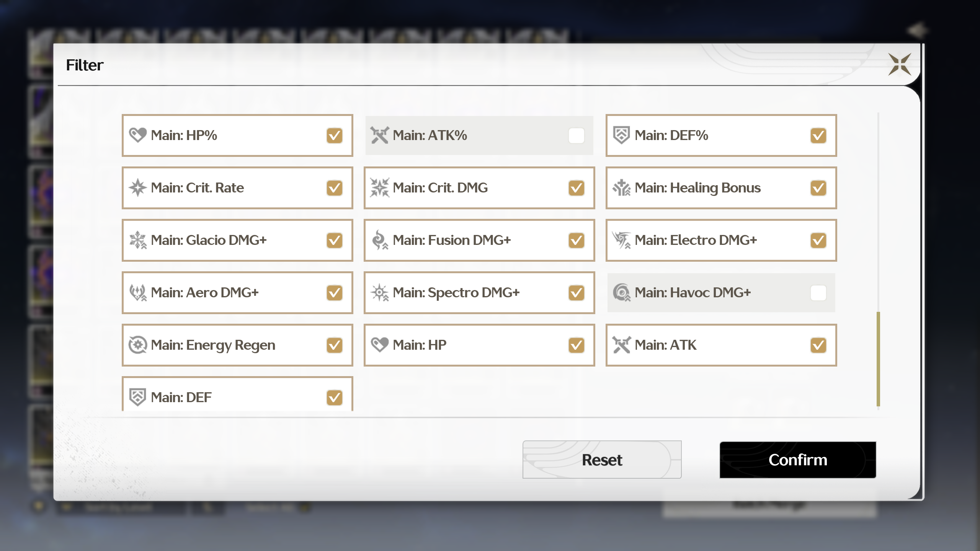The width and height of the screenshot is (980, 551).
Task: Toggle the flat Main: ATK checkbox
Action: (818, 345)
